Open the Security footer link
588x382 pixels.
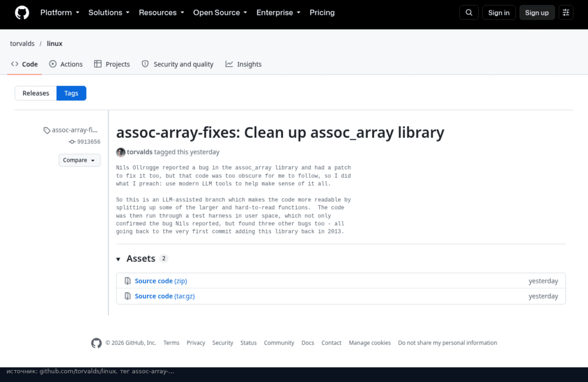(223, 343)
